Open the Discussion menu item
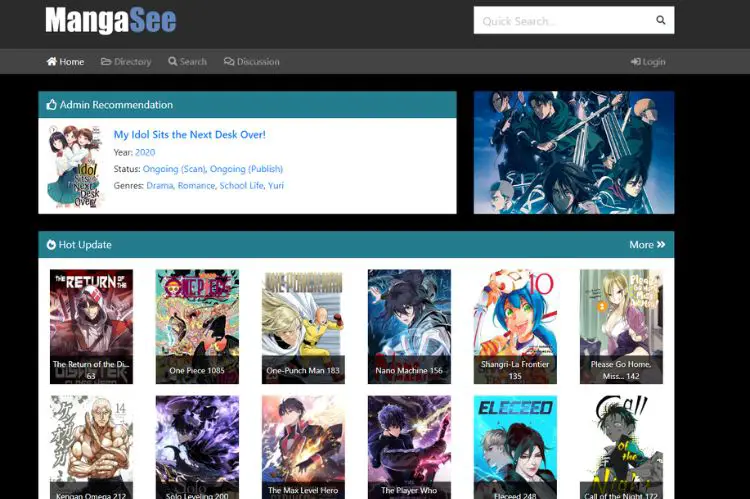Viewport: 750px width, 499px height. (252, 62)
